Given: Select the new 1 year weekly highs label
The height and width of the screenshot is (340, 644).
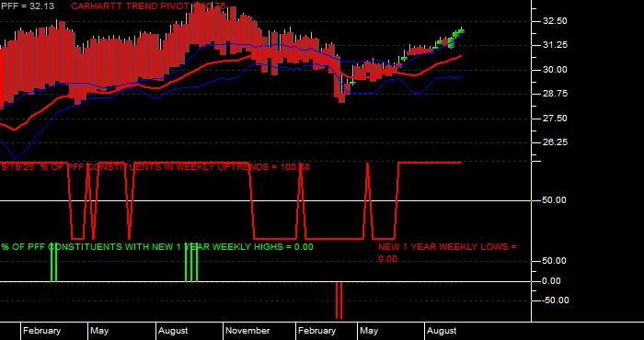Looking at the screenshot, I should tap(157, 247).
